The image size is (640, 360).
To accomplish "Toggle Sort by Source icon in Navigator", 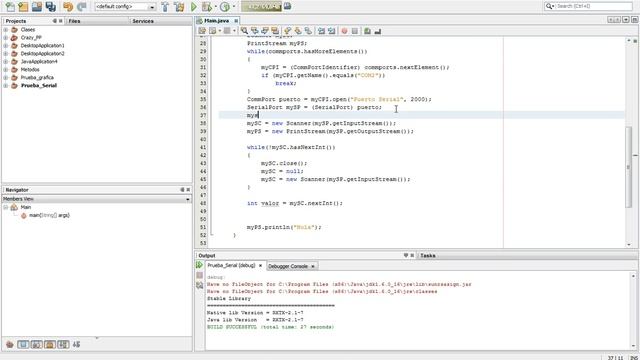I will 76,344.
